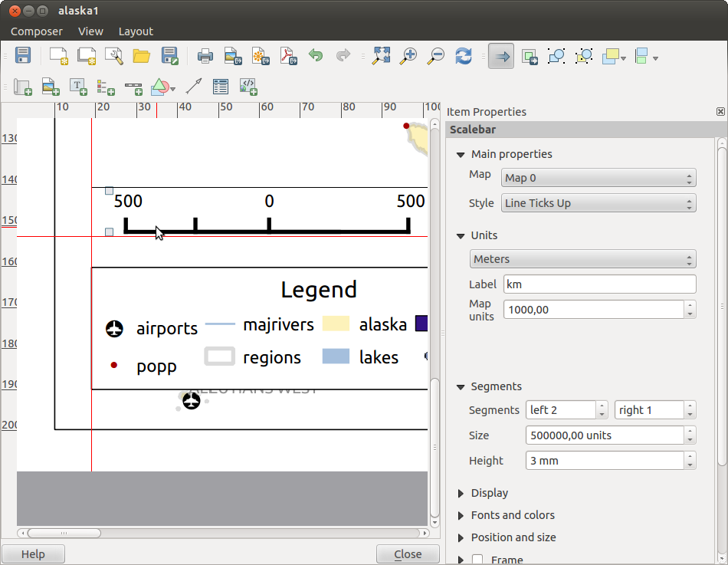Refresh the composer view
This screenshot has width=728, height=565.
tap(463, 55)
